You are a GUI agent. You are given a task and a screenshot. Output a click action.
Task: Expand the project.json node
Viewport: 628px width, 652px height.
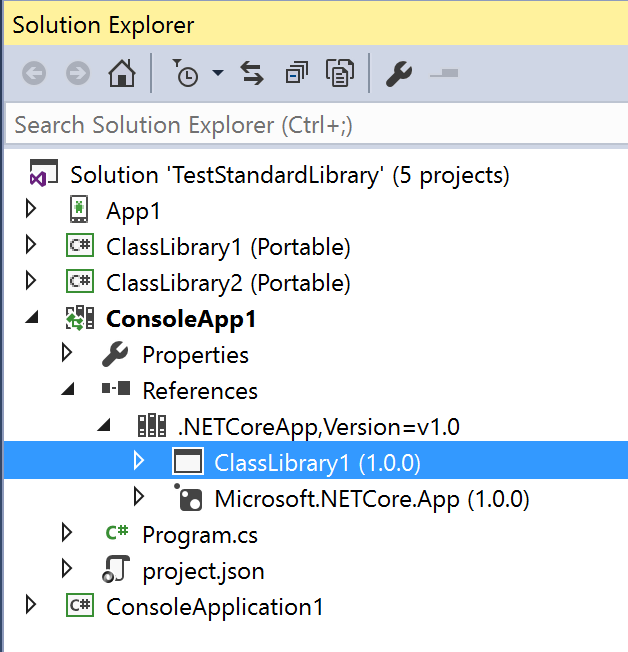pos(67,568)
